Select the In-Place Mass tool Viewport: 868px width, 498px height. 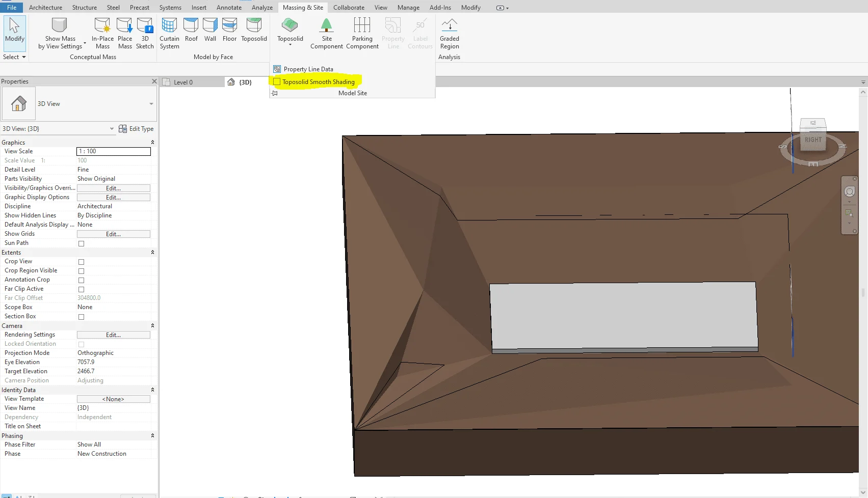click(102, 32)
